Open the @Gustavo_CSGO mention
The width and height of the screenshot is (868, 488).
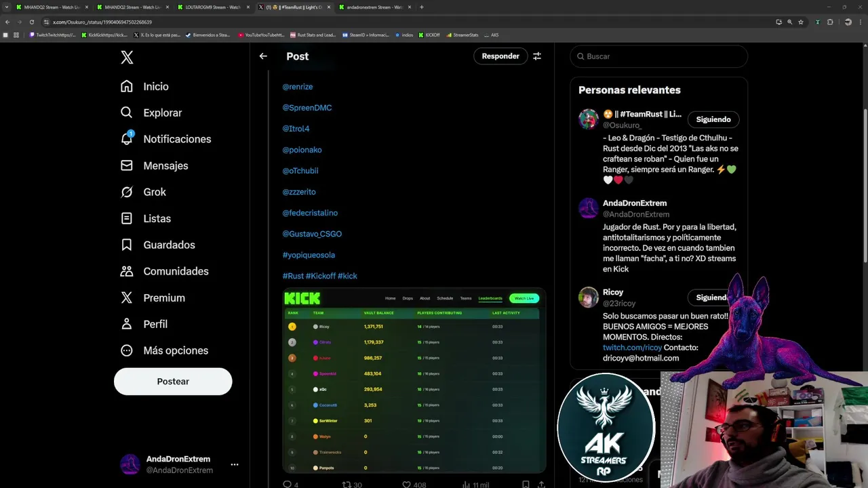(x=312, y=234)
